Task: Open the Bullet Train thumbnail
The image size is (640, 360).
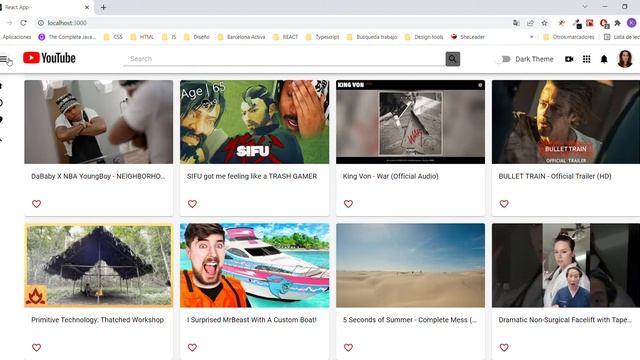Action: pos(566,122)
